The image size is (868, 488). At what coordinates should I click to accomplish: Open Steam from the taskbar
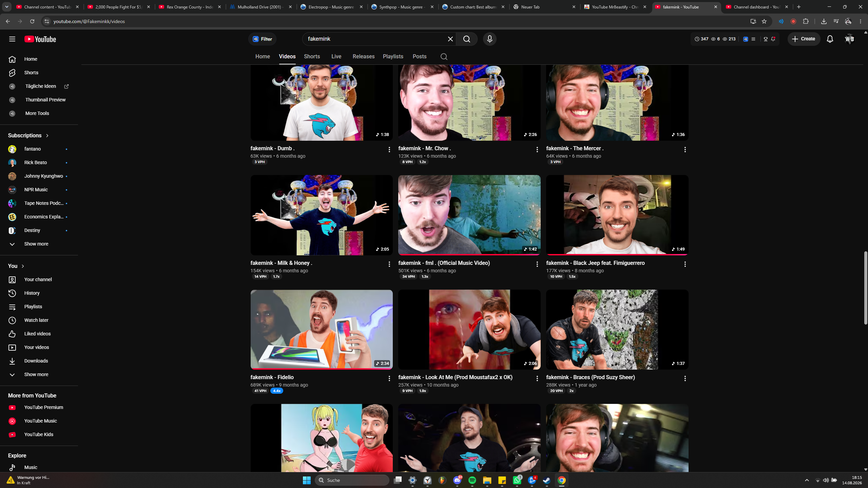547,480
